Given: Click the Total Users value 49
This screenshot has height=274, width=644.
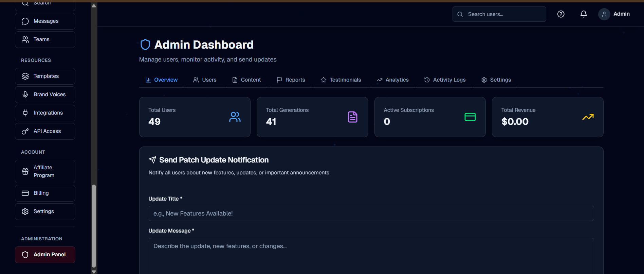Looking at the screenshot, I should (x=154, y=122).
